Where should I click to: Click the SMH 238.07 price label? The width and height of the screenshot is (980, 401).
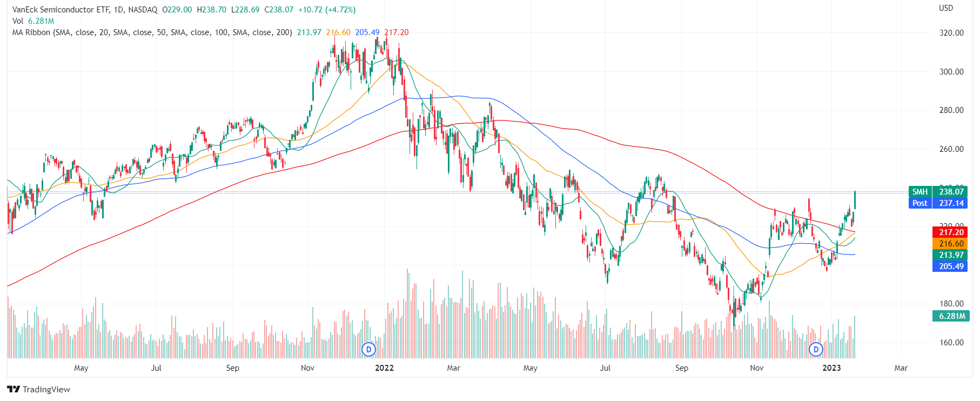(x=938, y=192)
